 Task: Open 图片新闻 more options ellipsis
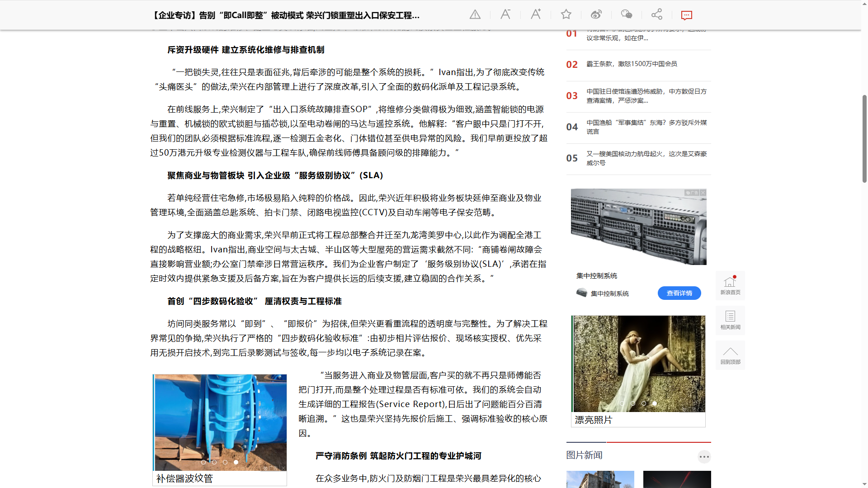click(x=704, y=457)
